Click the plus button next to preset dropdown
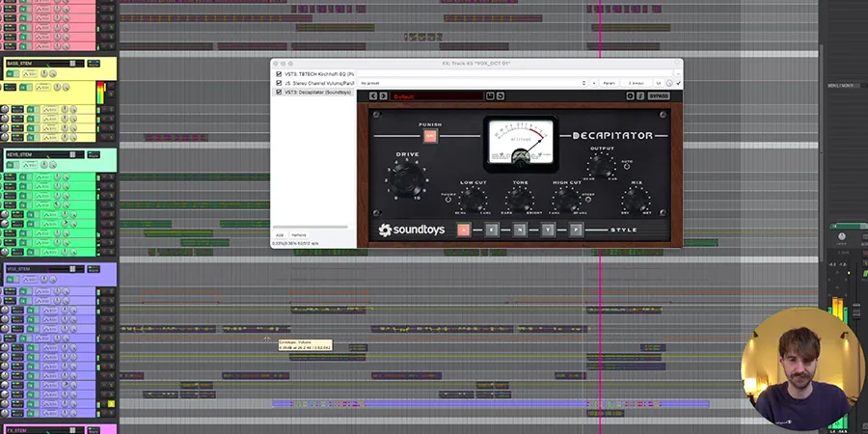 (x=594, y=83)
